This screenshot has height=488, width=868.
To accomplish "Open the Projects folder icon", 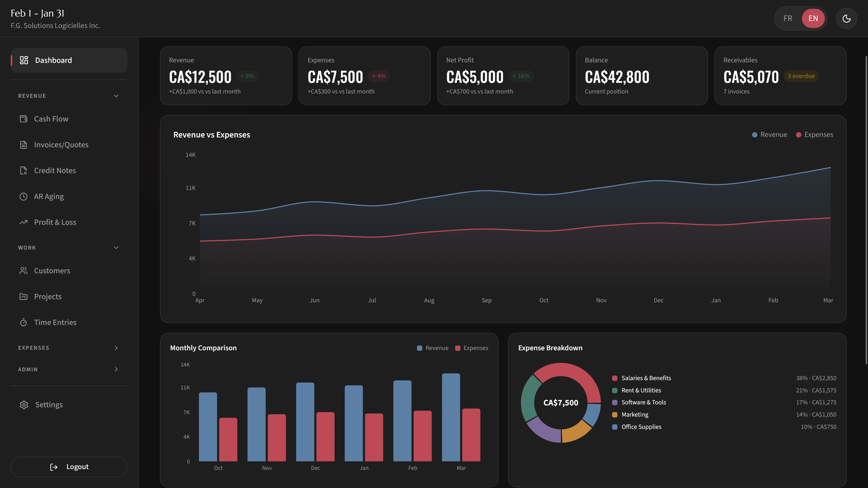I will [23, 296].
